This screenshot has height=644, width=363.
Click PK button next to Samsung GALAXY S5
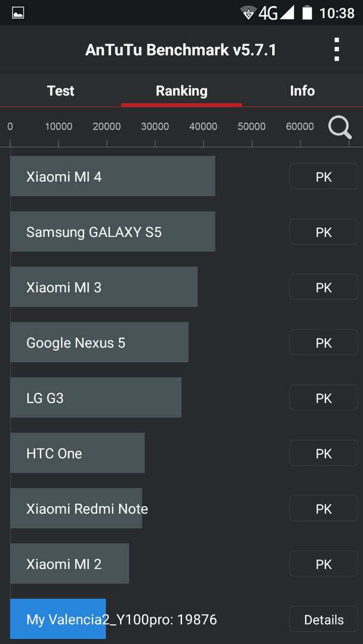coord(324,231)
